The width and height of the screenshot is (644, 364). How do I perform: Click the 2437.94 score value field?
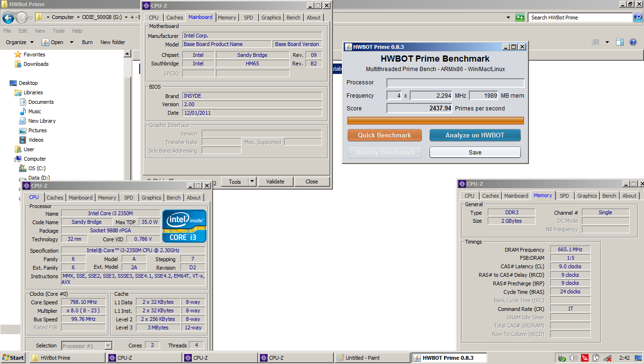click(x=420, y=109)
